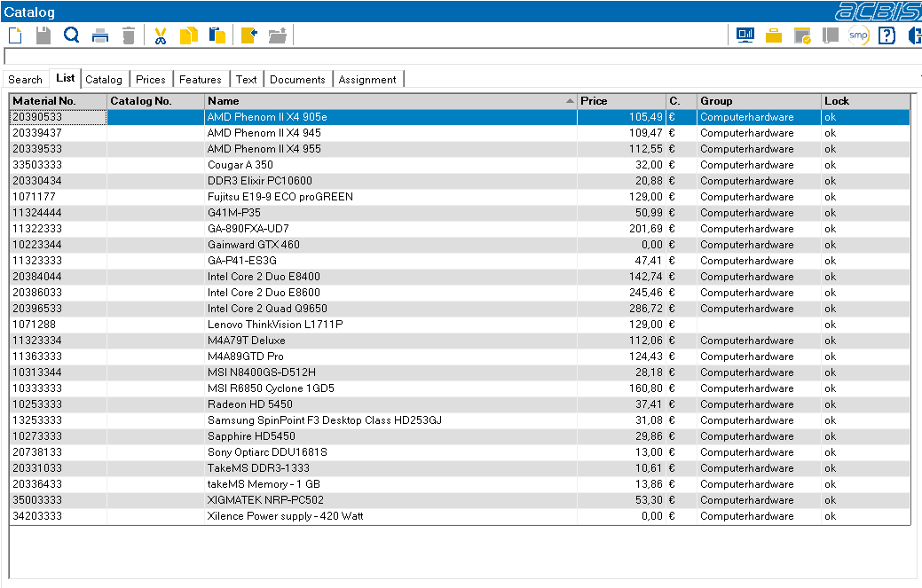922x588 pixels.
Task: Print the catalog list using the printer icon
Action: (x=100, y=35)
